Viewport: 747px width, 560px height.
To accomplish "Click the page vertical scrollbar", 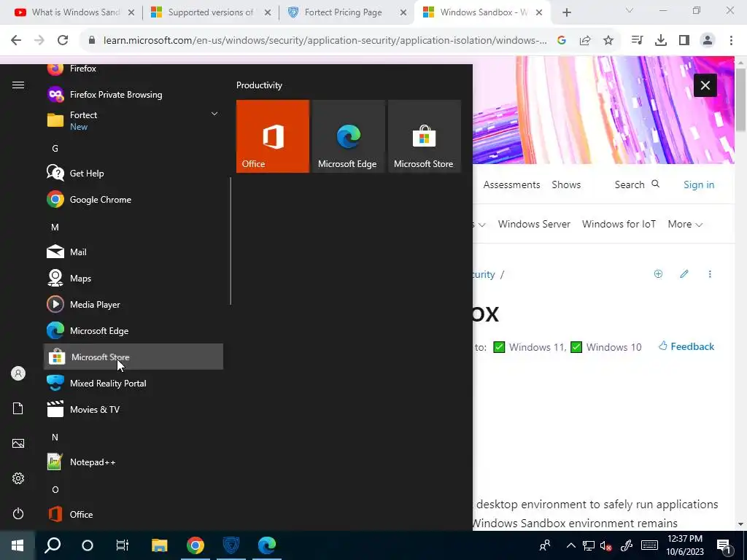I will tap(740, 99).
